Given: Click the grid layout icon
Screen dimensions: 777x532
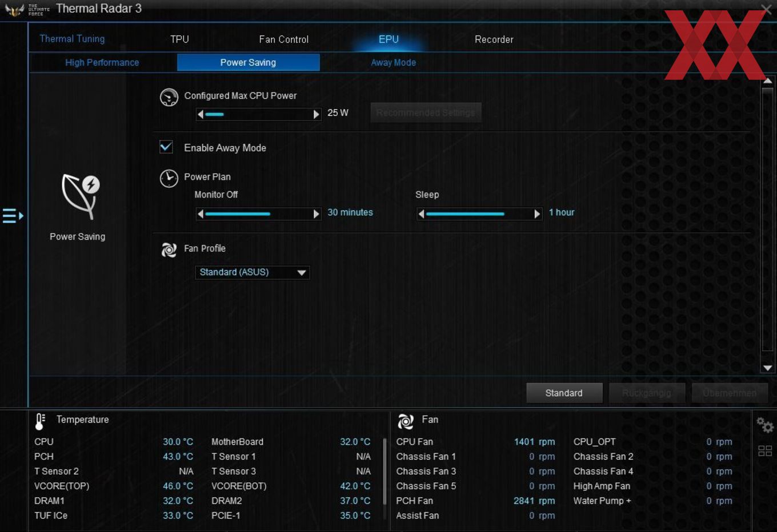Looking at the screenshot, I should 765,451.
